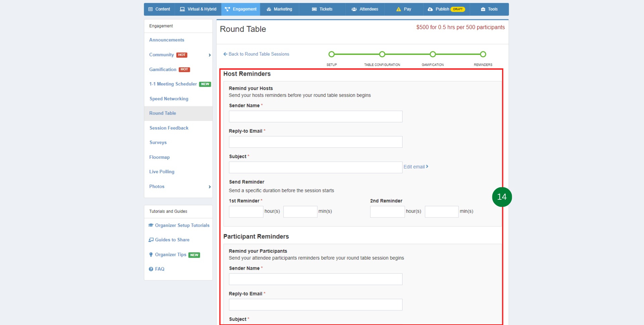
Task: Click the Publish cloud icon
Action: [x=430, y=9]
